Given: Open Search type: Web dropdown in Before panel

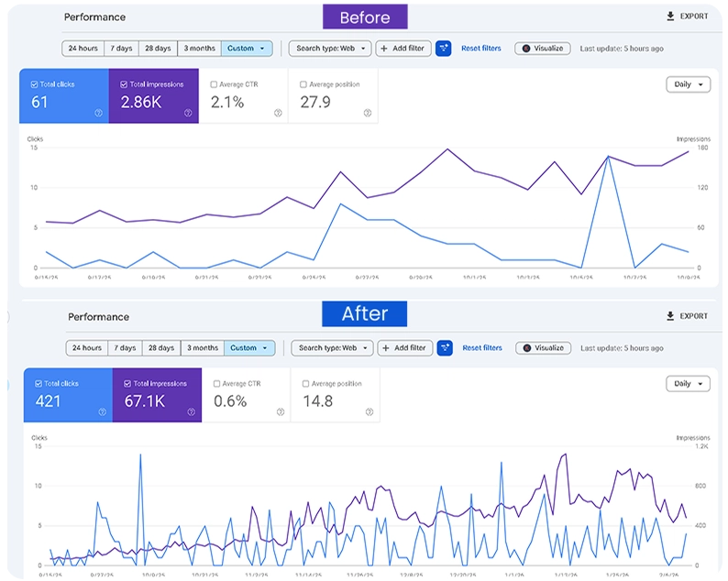Looking at the screenshot, I should [x=330, y=49].
